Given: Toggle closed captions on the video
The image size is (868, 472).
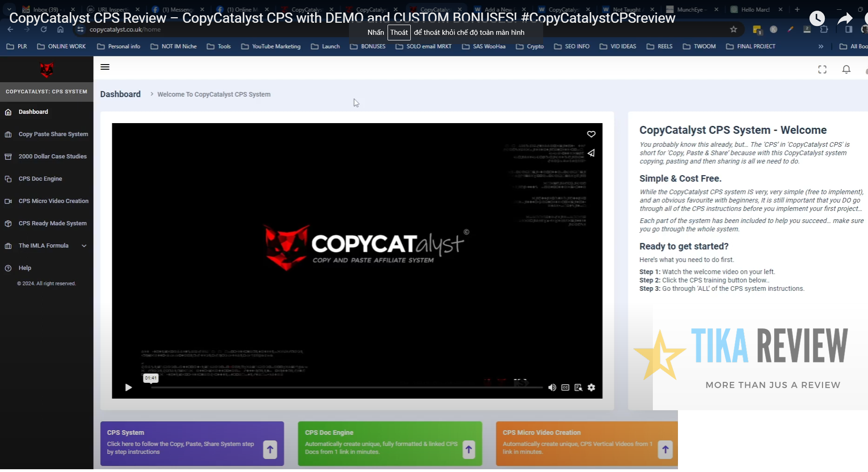Looking at the screenshot, I should pyautogui.click(x=565, y=387).
